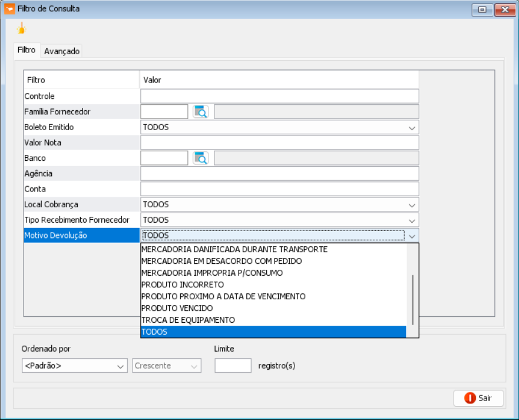Viewport: 519px width, 420px height.
Task: Choose MERCADORIA DANIFICADA DURANTE TRANSPORTE
Action: pos(234,249)
